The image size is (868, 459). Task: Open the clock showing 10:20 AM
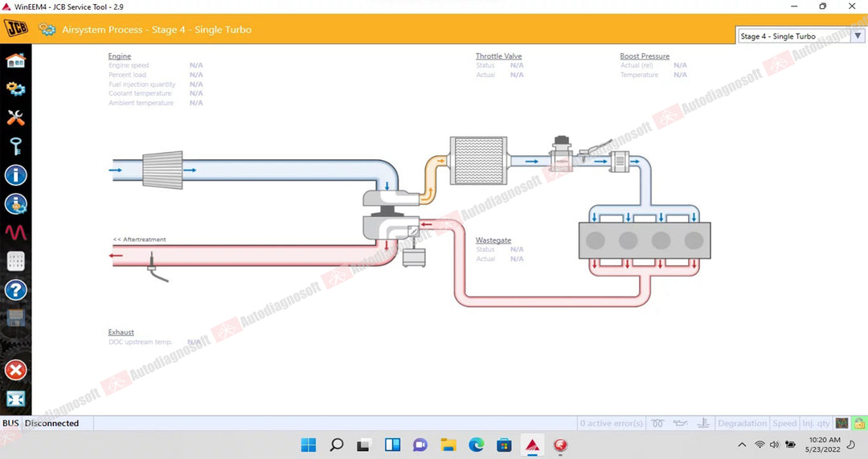click(825, 445)
